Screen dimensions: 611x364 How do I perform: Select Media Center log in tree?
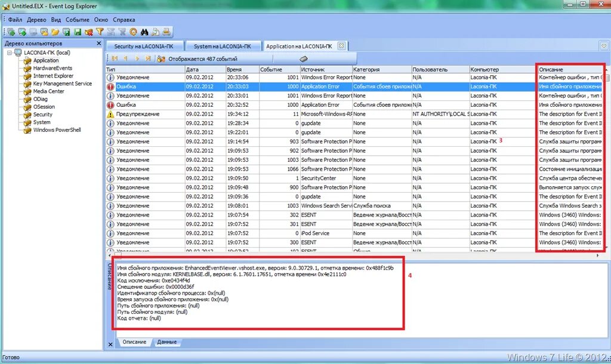coord(49,91)
